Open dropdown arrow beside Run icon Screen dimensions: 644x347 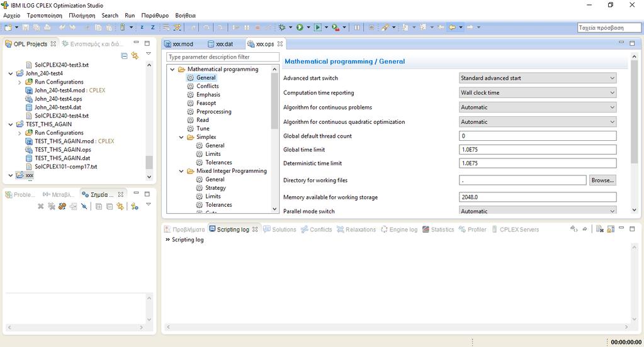308,28
